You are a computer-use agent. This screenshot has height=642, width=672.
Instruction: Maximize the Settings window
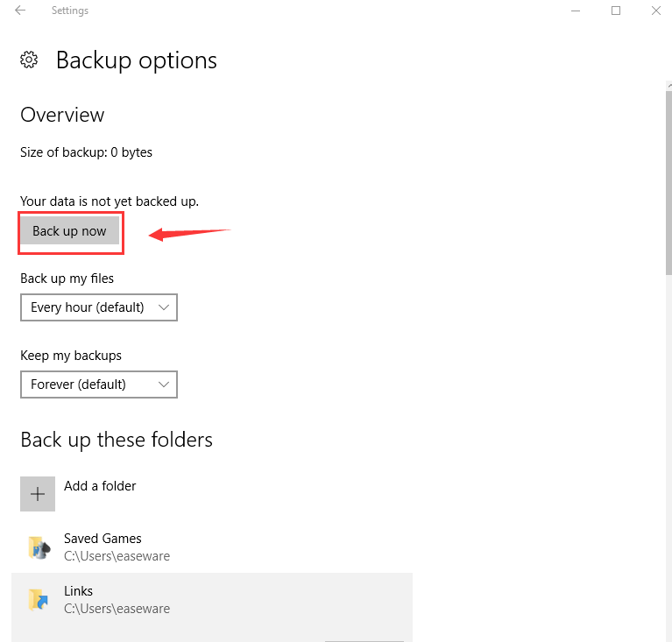[616, 11]
